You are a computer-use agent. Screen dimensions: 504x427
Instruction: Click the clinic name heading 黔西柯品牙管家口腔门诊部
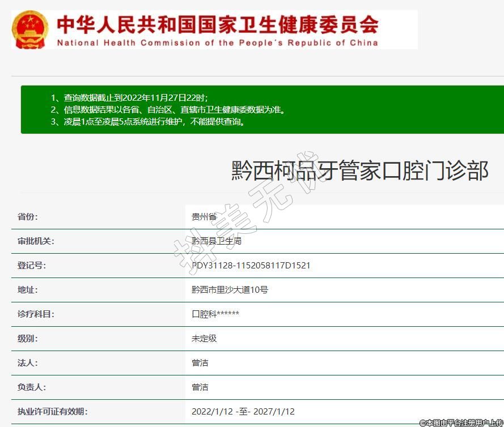(360, 170)
